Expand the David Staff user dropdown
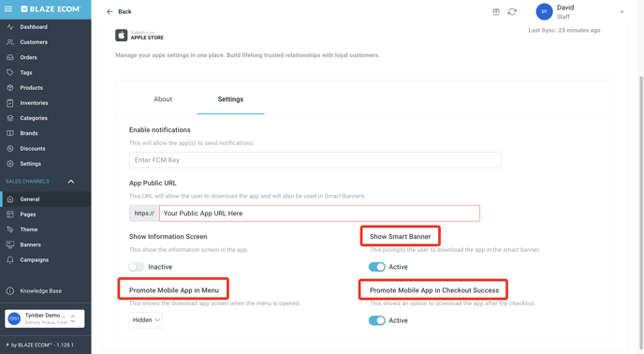Viewport: 644px width, 354px height. tap(622, 12)
